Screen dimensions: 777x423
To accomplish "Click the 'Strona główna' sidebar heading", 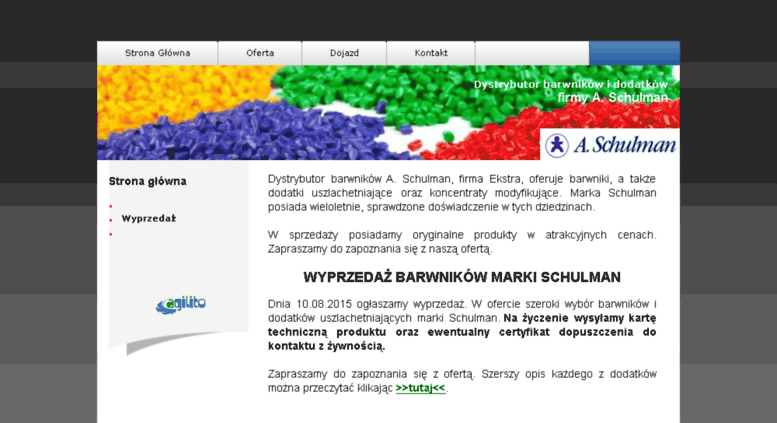I will pyautogui.click(x=148, y=181).
